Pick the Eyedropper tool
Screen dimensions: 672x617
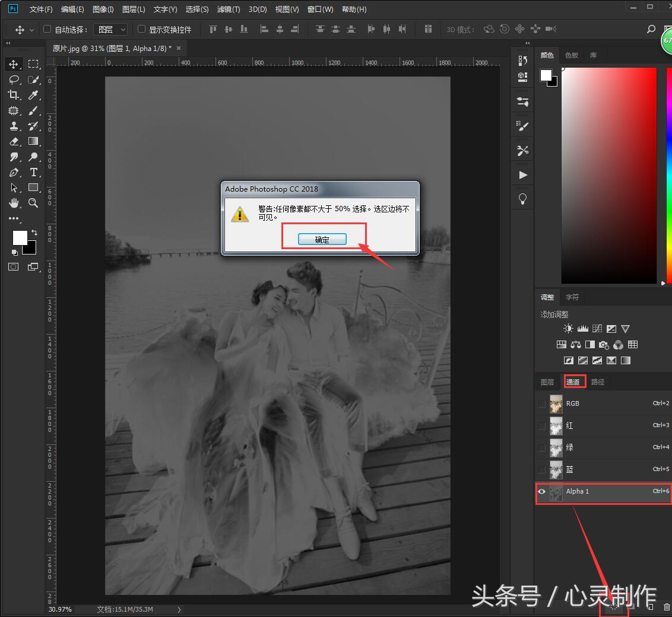(33, 95)
